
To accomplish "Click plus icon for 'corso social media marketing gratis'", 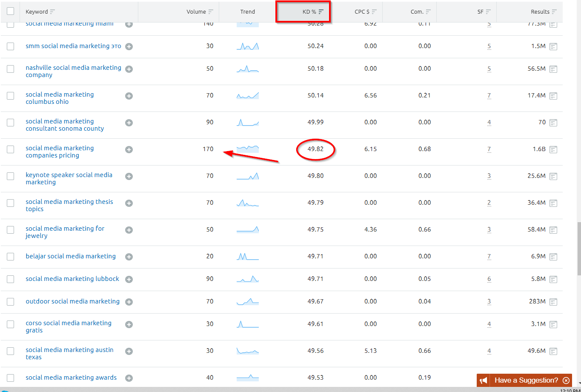I will [129, 324].
